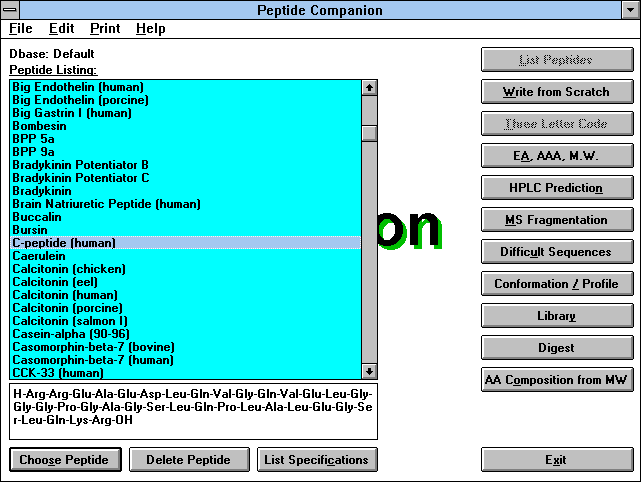Select Bursin in the list
This screenshot has width=641, height=482.
point(186,230)
